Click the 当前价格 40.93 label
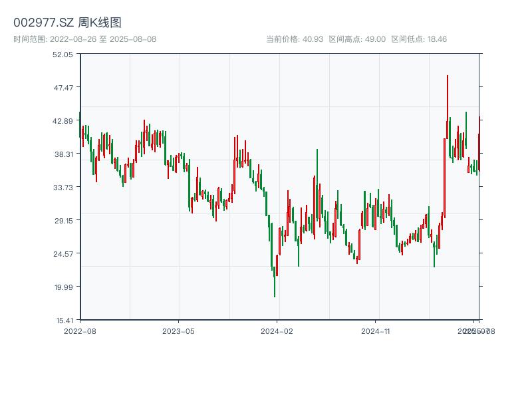This screenshot has width=532, height=399. point(294,39)
